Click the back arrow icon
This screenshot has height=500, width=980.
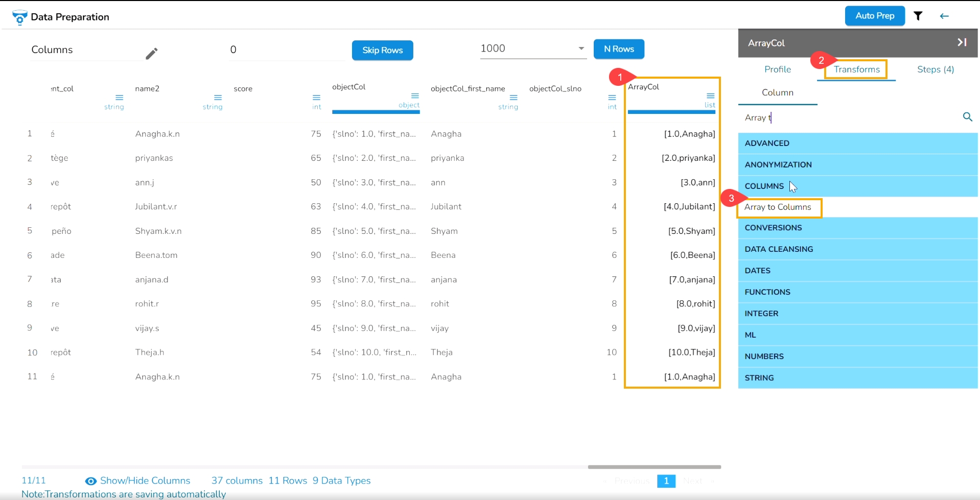(x=944, y=16)
